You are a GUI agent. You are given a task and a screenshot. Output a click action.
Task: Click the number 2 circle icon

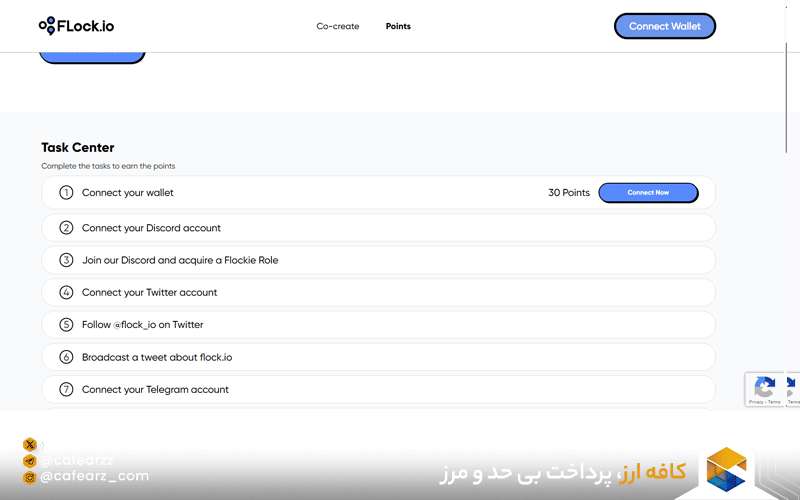click(x=66, y=228)
